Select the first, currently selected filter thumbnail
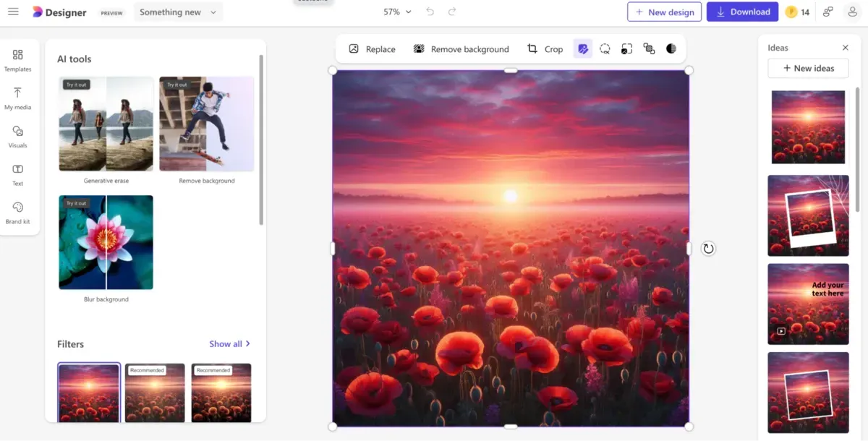This screenshot has height=441, width=868. tap(89, 393)
